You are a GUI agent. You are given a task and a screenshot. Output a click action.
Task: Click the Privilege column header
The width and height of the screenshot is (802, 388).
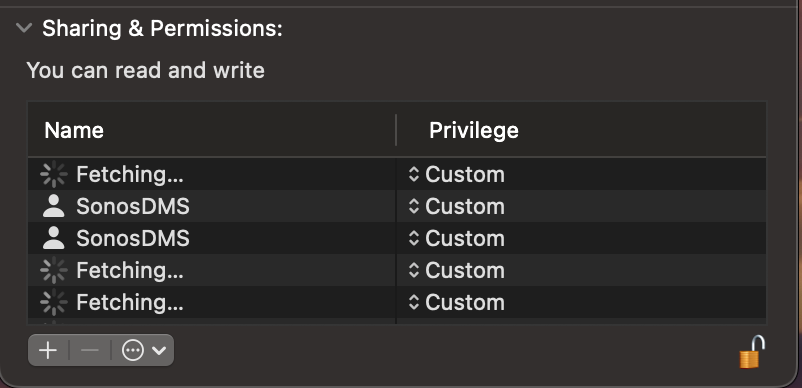tap(474, 130)
